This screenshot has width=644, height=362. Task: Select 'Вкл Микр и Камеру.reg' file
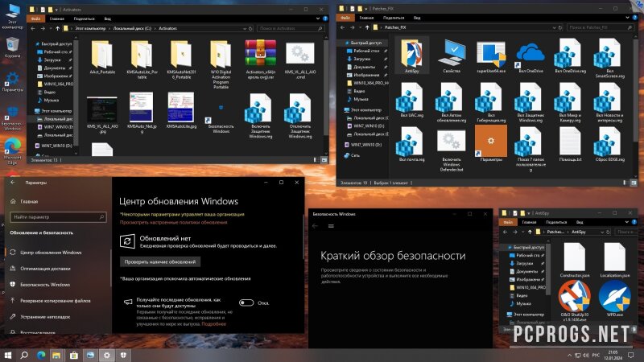[x=570, y=102]
